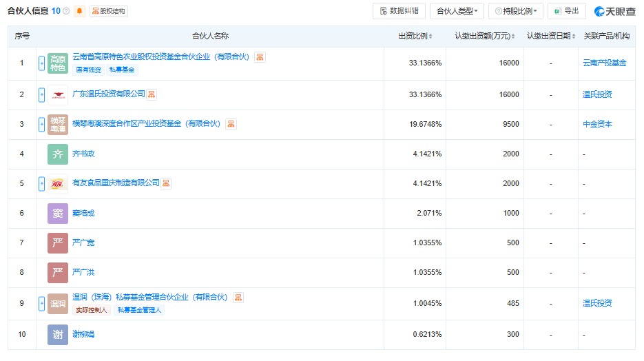Click the 天眼查 logo
The image size is (644, 361).
(614, 11)
